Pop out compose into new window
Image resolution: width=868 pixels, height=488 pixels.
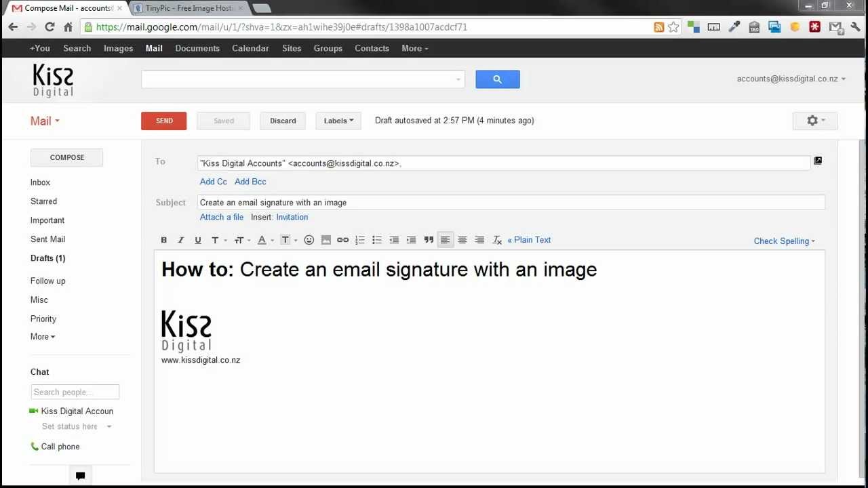coord(818,161)
